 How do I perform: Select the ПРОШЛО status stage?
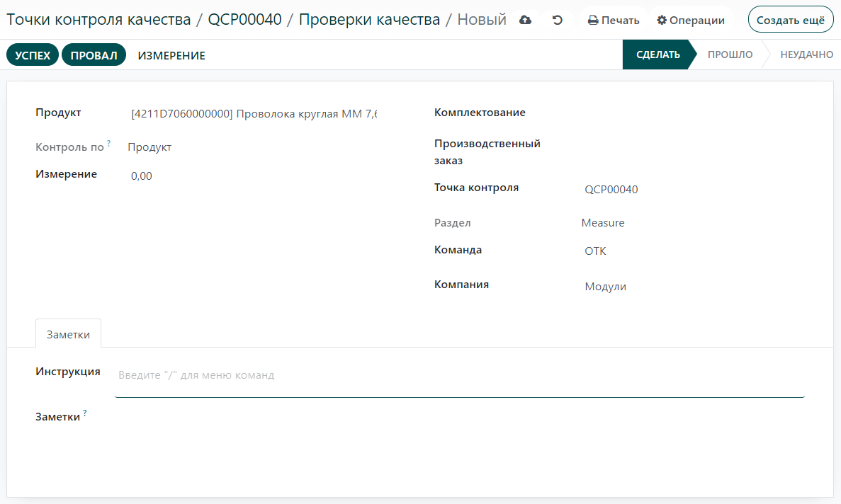(730, 55)
